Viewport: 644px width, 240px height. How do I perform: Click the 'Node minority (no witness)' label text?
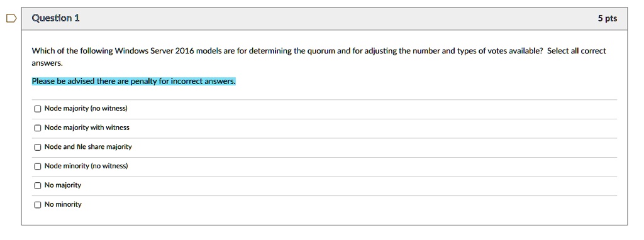[x=86, y=166]
